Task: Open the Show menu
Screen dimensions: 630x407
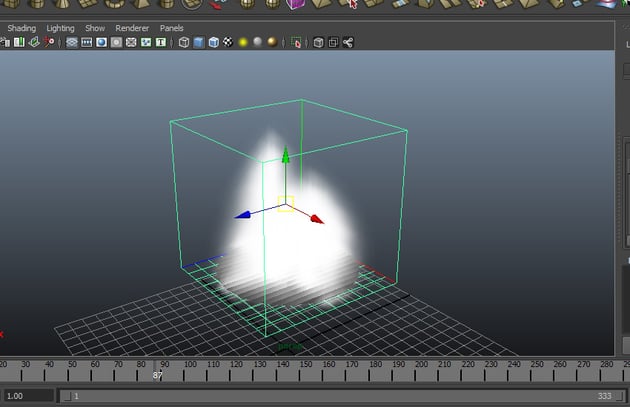Action: [x=95, y=28]
